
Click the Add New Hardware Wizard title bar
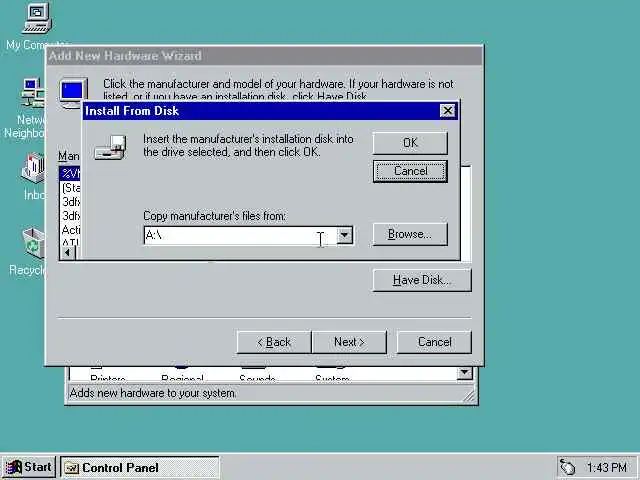point(264,56)
